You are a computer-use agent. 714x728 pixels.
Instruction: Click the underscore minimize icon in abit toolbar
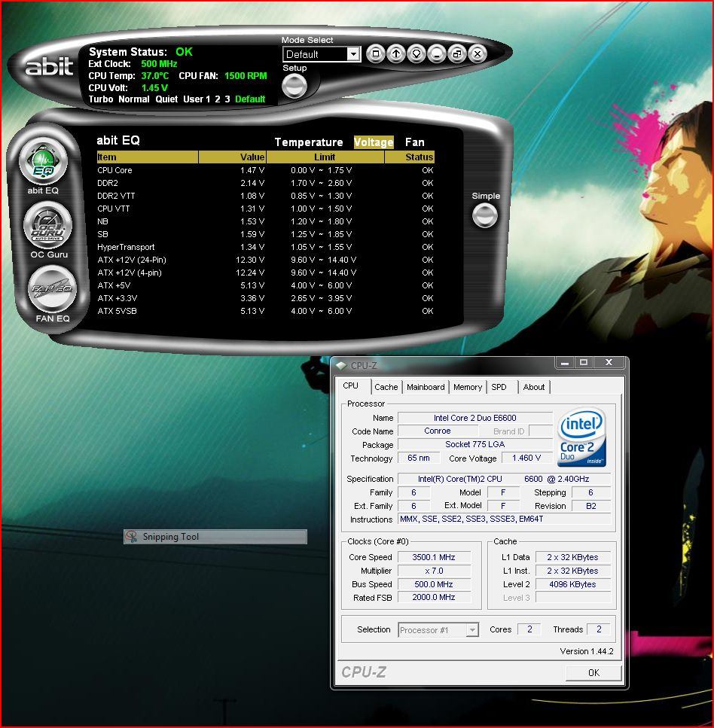coord(437,54)
